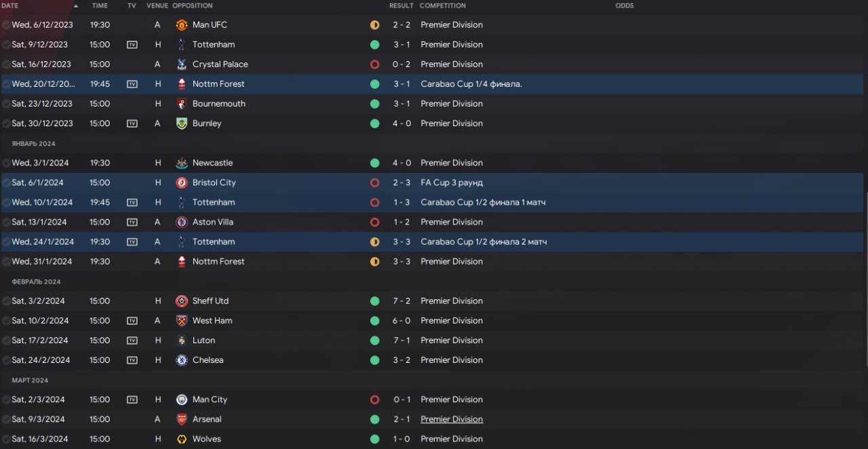Screen dimensions: 868x449
Task: Click the sort arrow on DATE column
Action: (x=75, y=5)
